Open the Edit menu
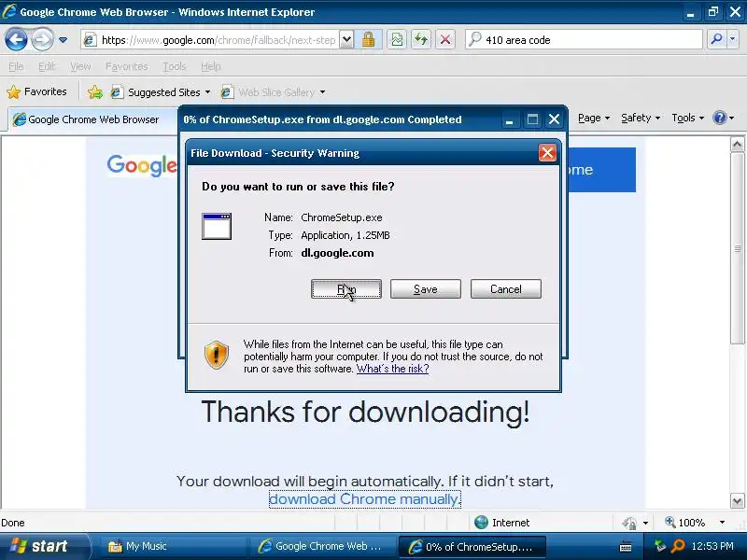Image resolution: width=747 pixels, height=560 pixels. tap(47, 66)
